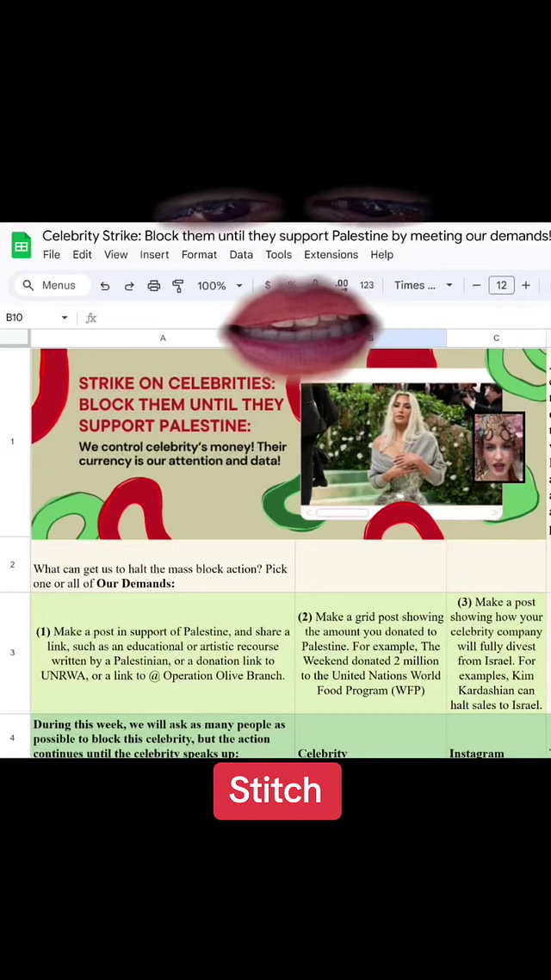
Task: Click the increase decimal places icon
Action: tap(342, 285)
